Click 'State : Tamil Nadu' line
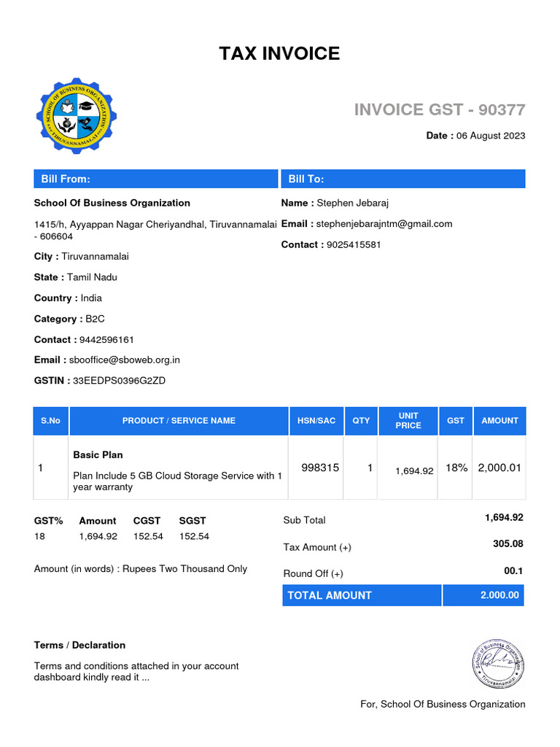The height and width of the screenshot is (747, 560). point(76,277)
